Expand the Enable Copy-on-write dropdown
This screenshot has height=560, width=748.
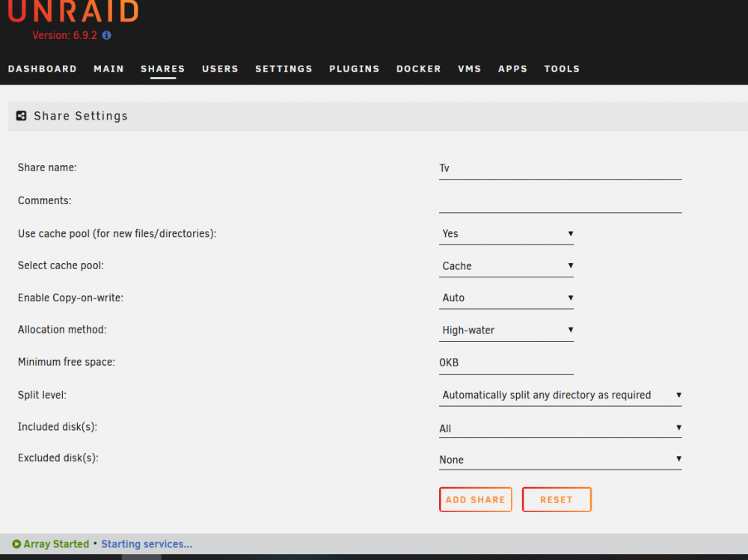[x=506, y=298]
